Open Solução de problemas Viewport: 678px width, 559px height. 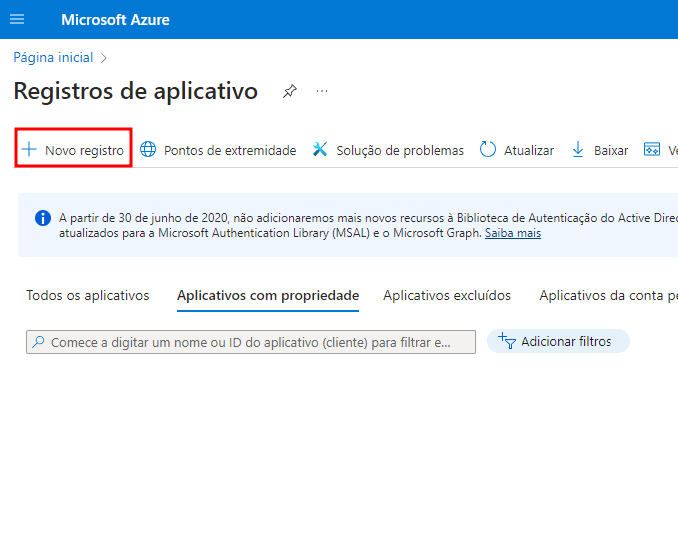click(388, 150)
